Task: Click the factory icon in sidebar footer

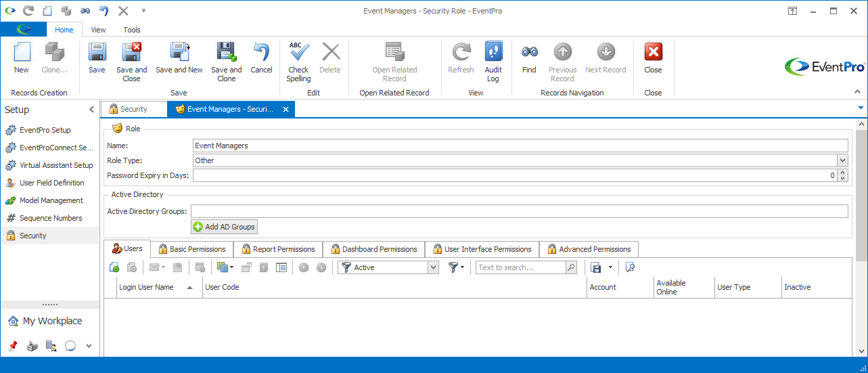Action: 32,346
